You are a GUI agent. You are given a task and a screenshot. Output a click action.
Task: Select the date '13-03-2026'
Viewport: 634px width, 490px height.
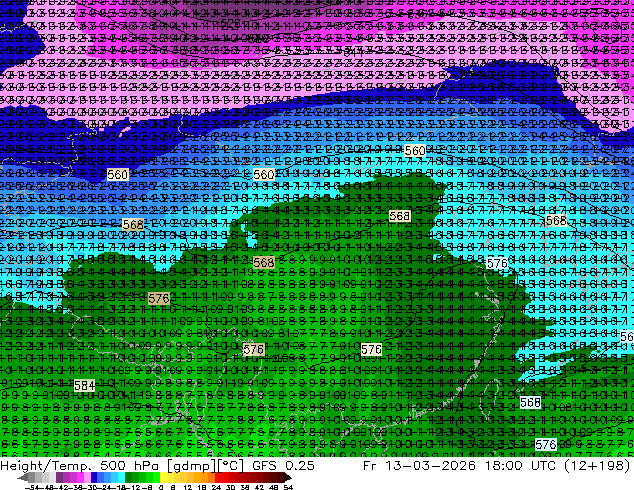pyautogui.click(x=431, y=466)
